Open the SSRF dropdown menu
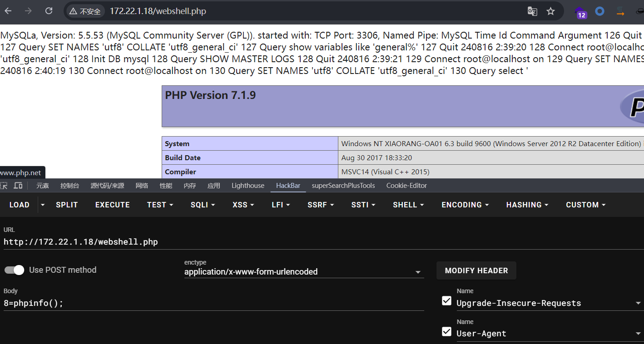Screen dimensions: 644x344 point(320,205)
